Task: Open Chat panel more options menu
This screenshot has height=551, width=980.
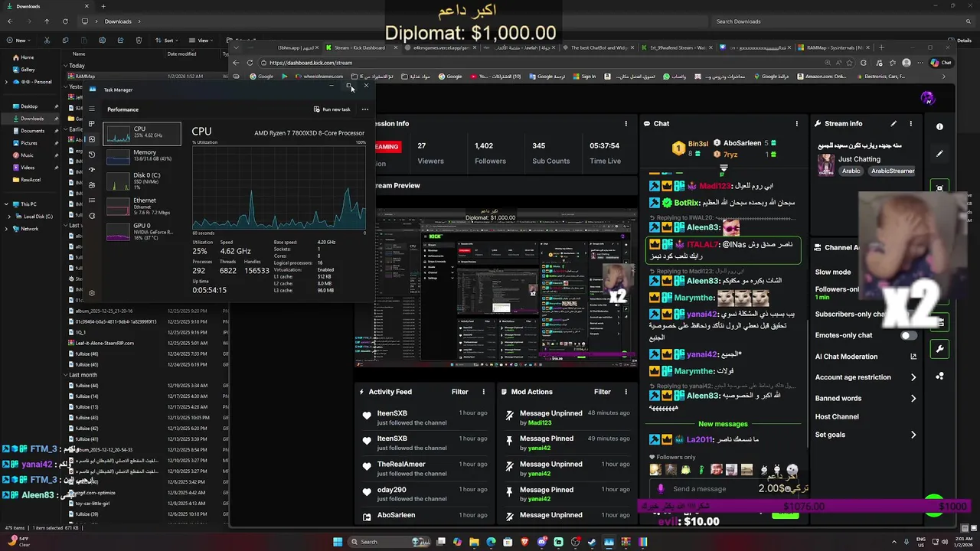Action: point(796,123)
